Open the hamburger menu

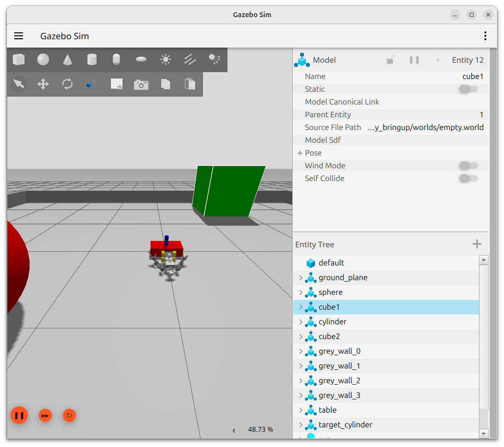(x=19, y=36)
